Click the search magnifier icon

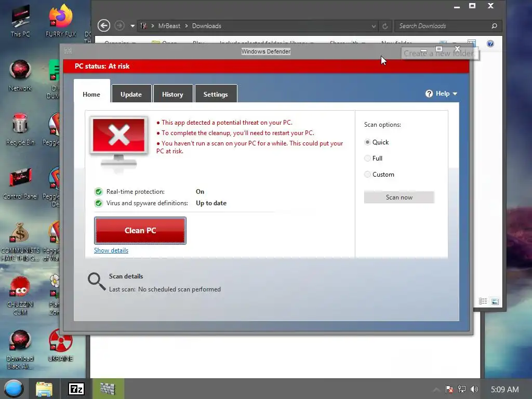click(495, 26)
